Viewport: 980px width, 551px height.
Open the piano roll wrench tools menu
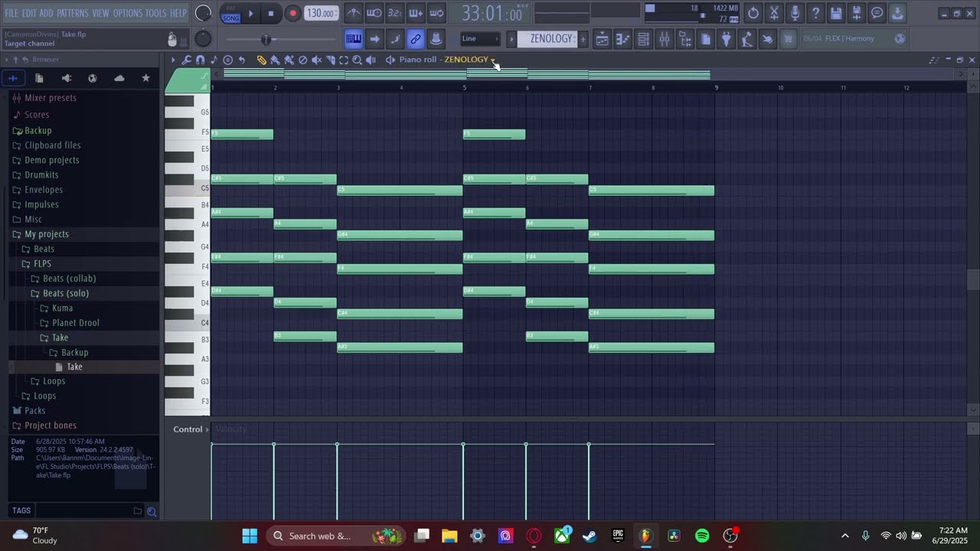tap(186, 60)
